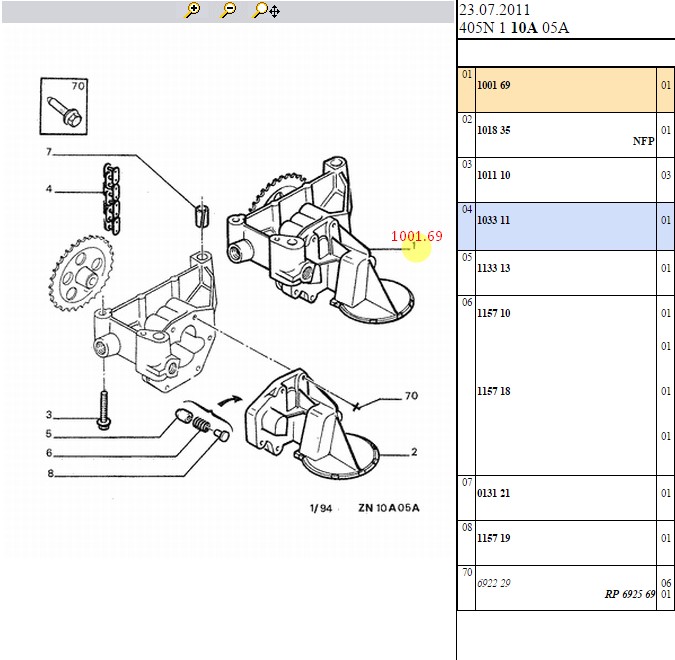Screen dimensions: 675x660
Task: Select part number 1033 11 row
Action: (566, 226)
